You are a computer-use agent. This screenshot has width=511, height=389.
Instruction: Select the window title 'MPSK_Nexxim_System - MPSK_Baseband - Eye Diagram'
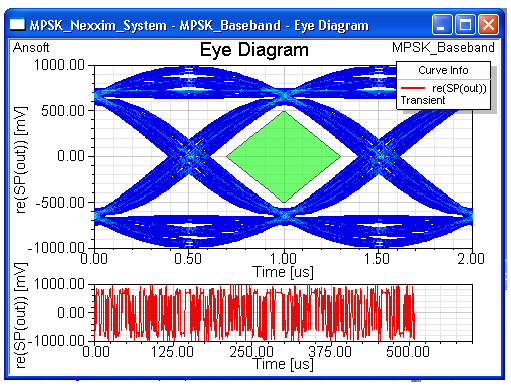(199, 26)
